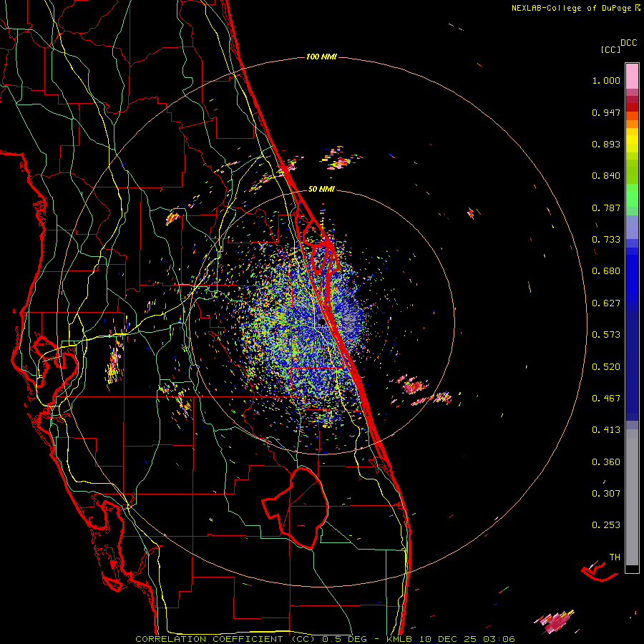644x644 pixels.
Task: Click the 0.947 color scale value
Action: (x=606, y=112)
